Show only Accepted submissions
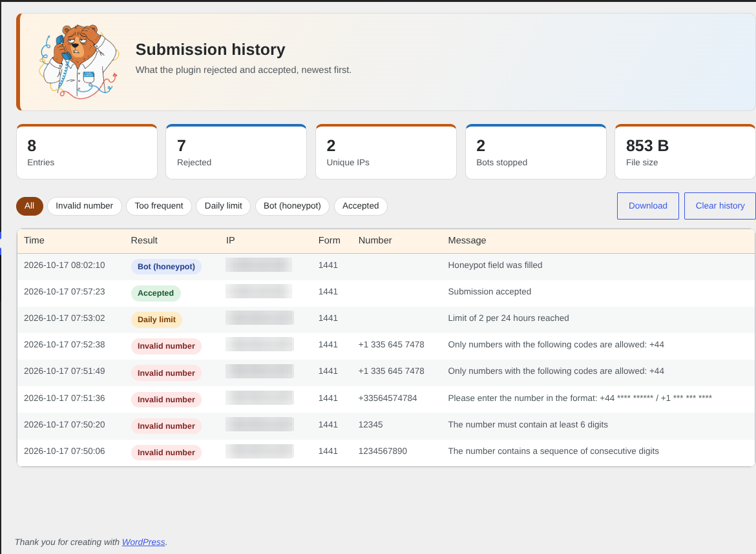756x554 pixels. [x=361, y=206]
